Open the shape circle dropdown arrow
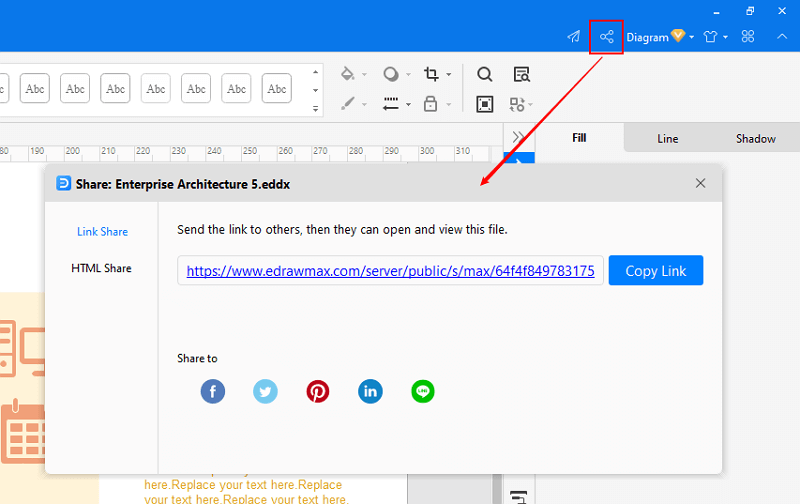The height and width of the screenshot is (504, 800). click(x=408, y=74)
